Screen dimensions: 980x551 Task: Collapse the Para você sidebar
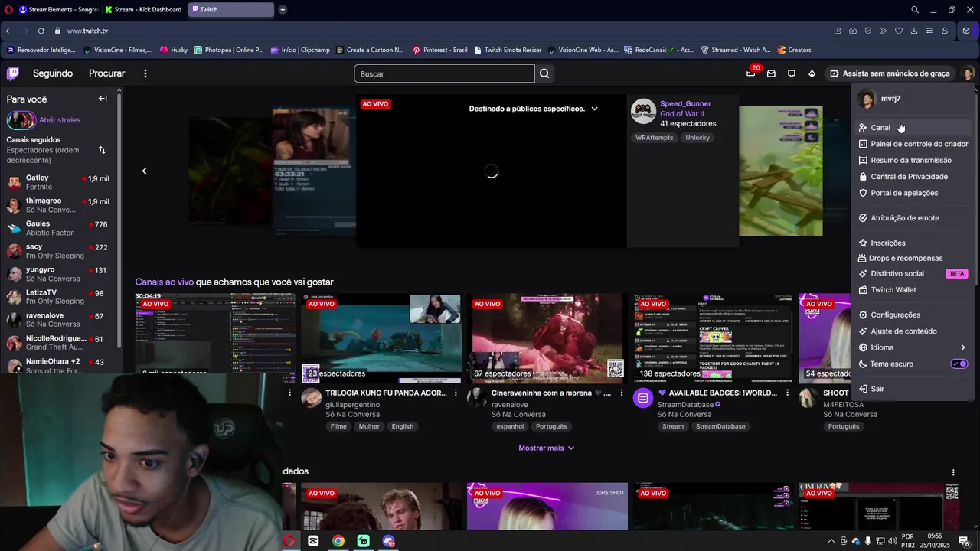click(x=103, y=99)
